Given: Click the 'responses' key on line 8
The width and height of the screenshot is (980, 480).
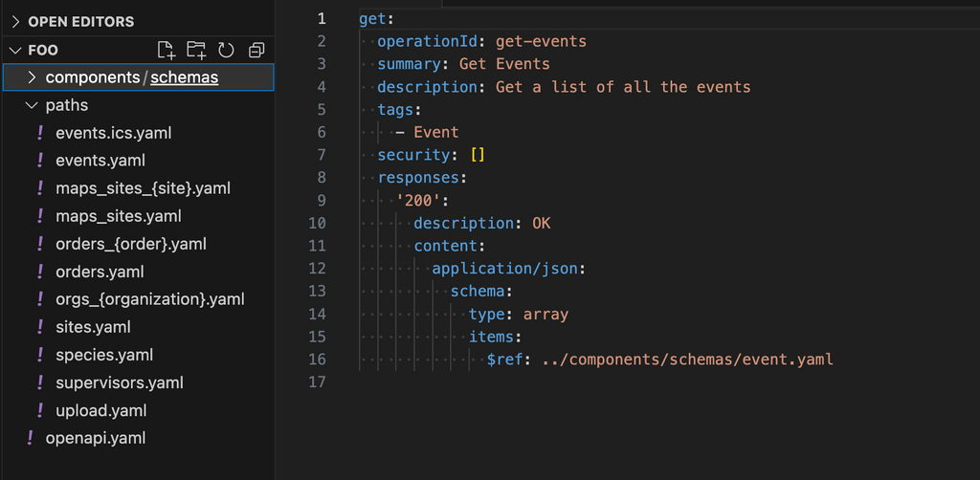Looking at the screenshot, I should click(418, 177).
